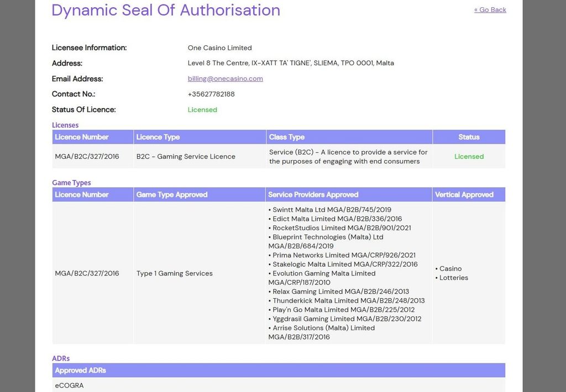The width and height of the screenshot is (566, 392).
Task: Click contact number +35627782188
Action: coord(211,94)
